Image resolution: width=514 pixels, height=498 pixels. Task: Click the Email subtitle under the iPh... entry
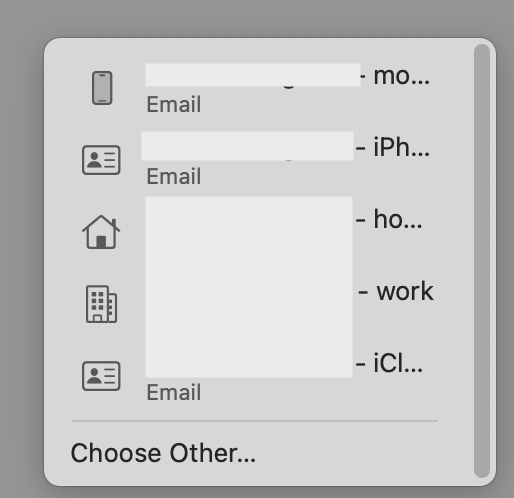point(174,176)
